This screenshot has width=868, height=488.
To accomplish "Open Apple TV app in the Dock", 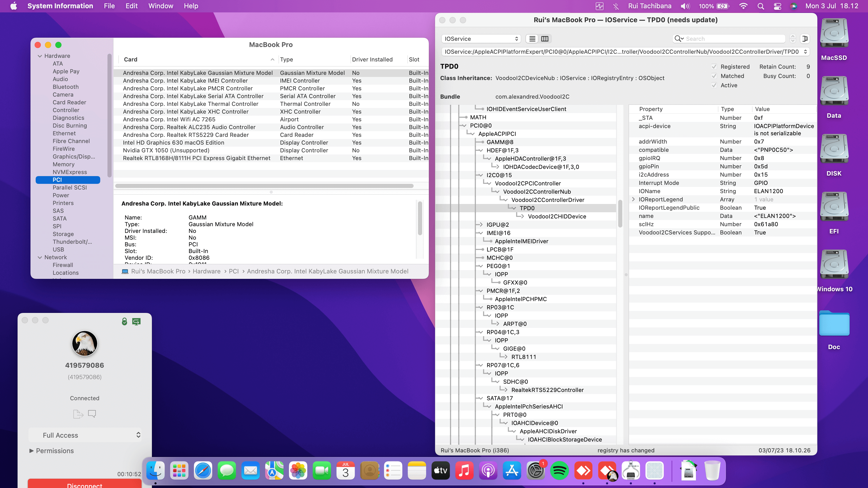I will click(x=441, y=470).
